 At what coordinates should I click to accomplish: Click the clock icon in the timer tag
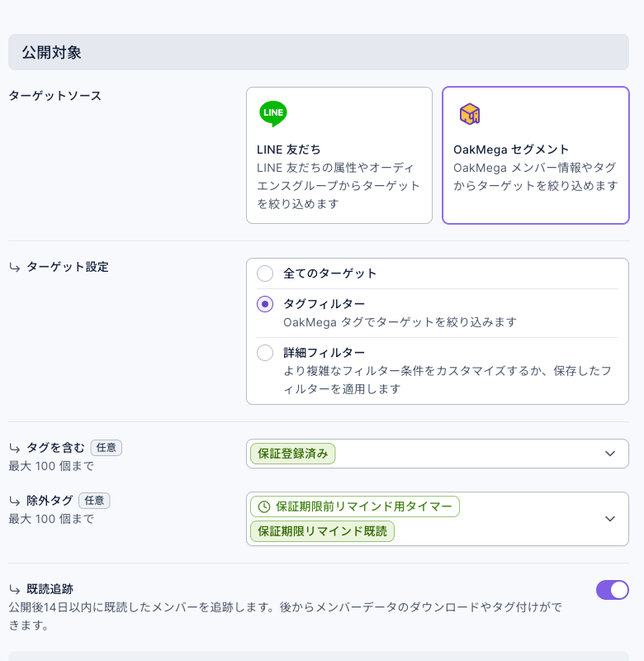point(263,506)
